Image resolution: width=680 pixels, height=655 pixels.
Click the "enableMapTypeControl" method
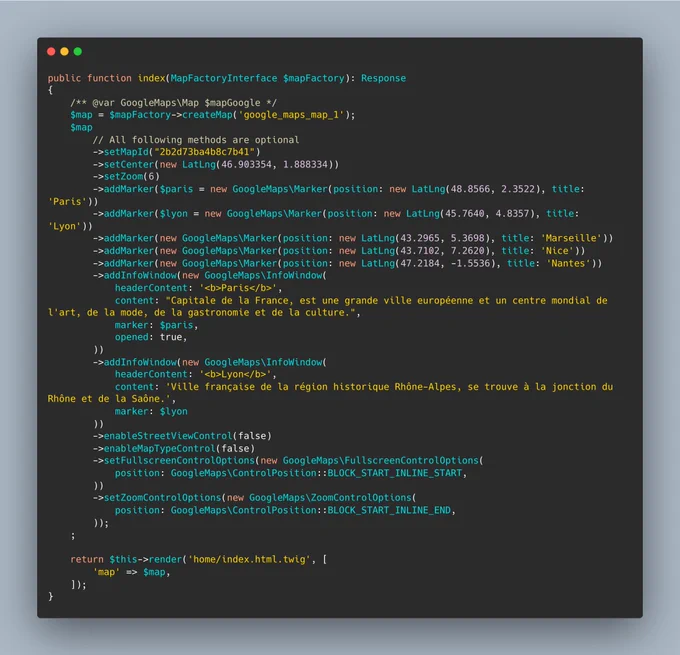tap(160, 449)
